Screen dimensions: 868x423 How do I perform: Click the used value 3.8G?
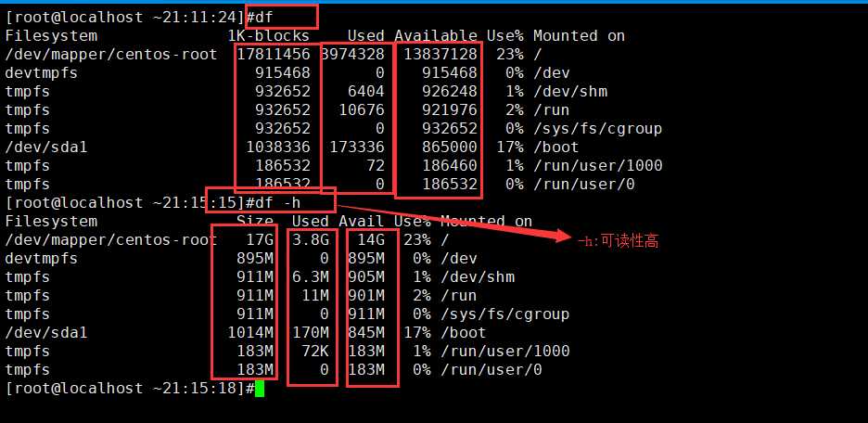coord(311,239)
